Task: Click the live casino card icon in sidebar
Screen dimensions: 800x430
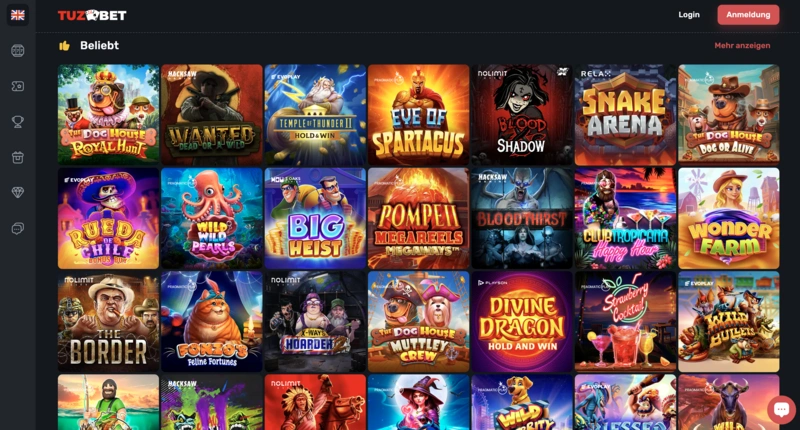Action: click(18, 86)
